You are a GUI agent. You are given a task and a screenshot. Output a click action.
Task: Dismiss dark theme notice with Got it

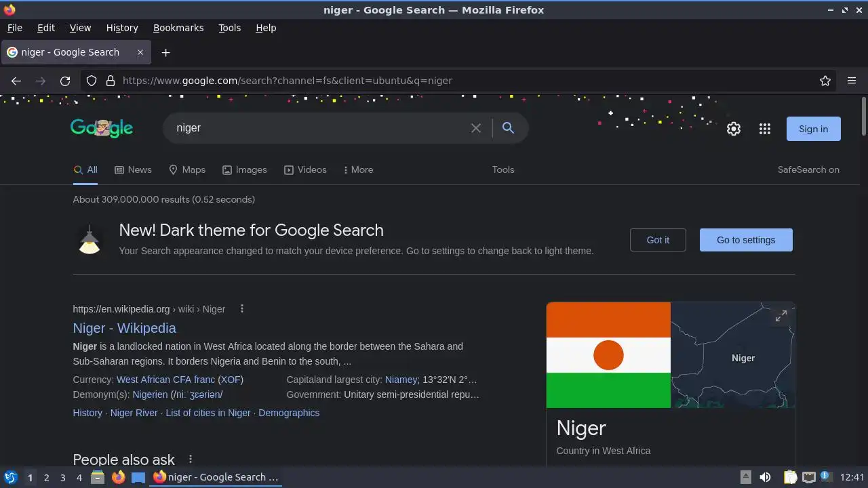coord(658,240)
